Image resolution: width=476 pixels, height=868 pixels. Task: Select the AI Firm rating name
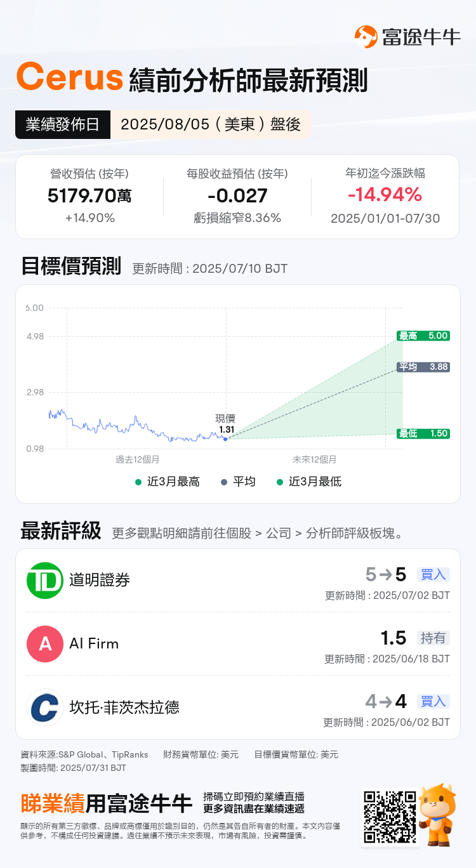[94, 644]
